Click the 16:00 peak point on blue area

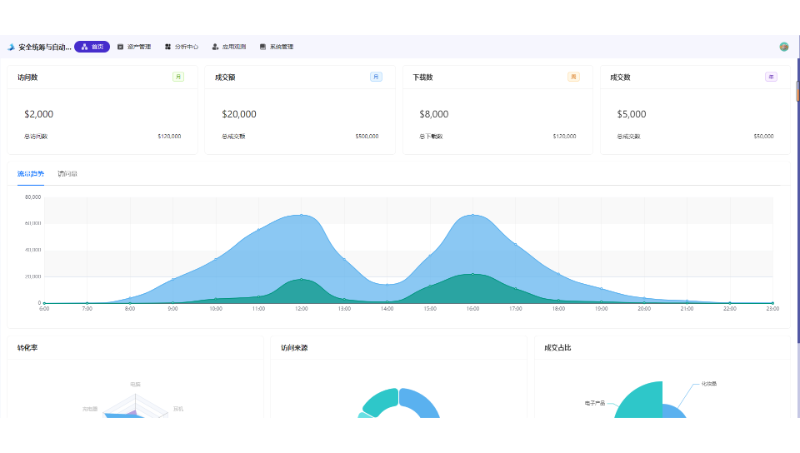click(473, 215)
